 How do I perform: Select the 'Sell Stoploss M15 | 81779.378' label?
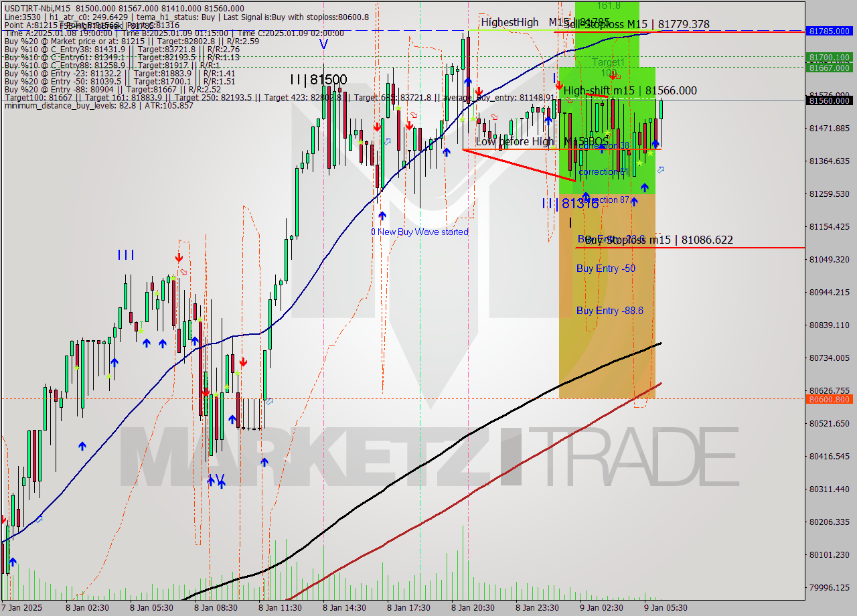pyautogui.click(x=636, y=25)
